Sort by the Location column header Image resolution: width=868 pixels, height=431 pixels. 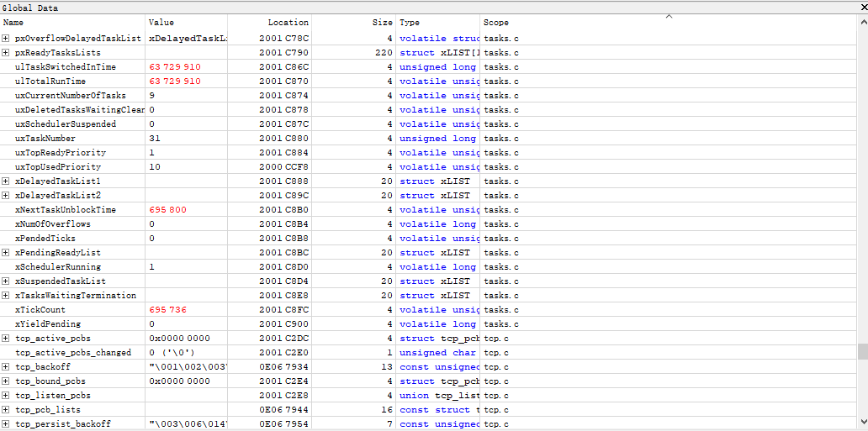[x=288, y=23]
